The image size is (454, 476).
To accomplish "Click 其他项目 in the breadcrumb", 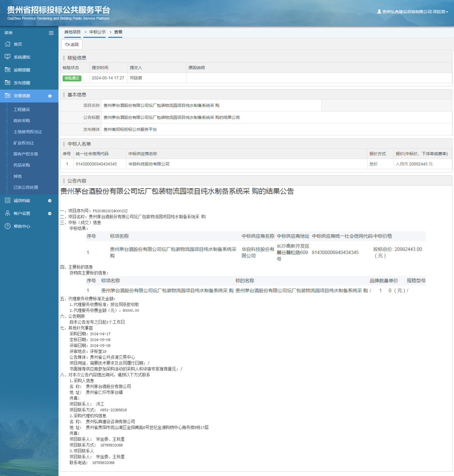I will pyautogui.click(x=72, y=32).
